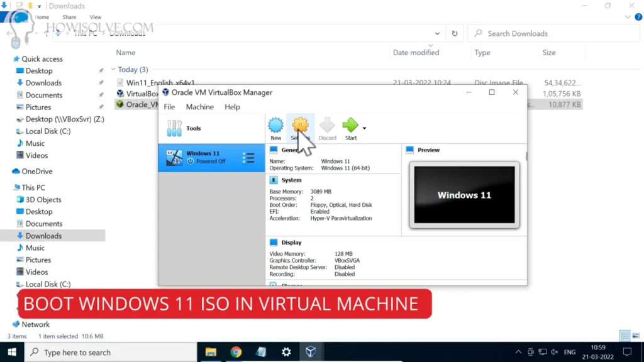Refresh the Downloads folder view
The height and width of the screenshot is (362, 644).
pos(455,34)
